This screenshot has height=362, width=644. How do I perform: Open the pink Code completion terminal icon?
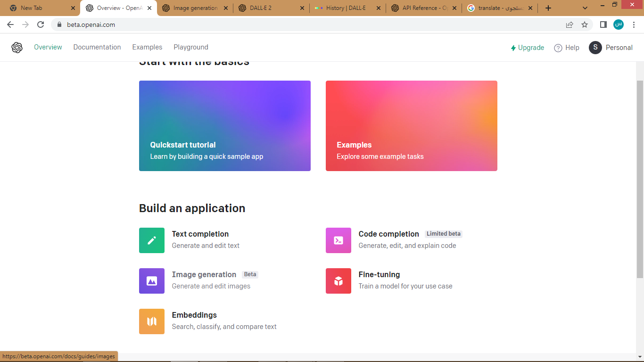(x=339, y=240)
